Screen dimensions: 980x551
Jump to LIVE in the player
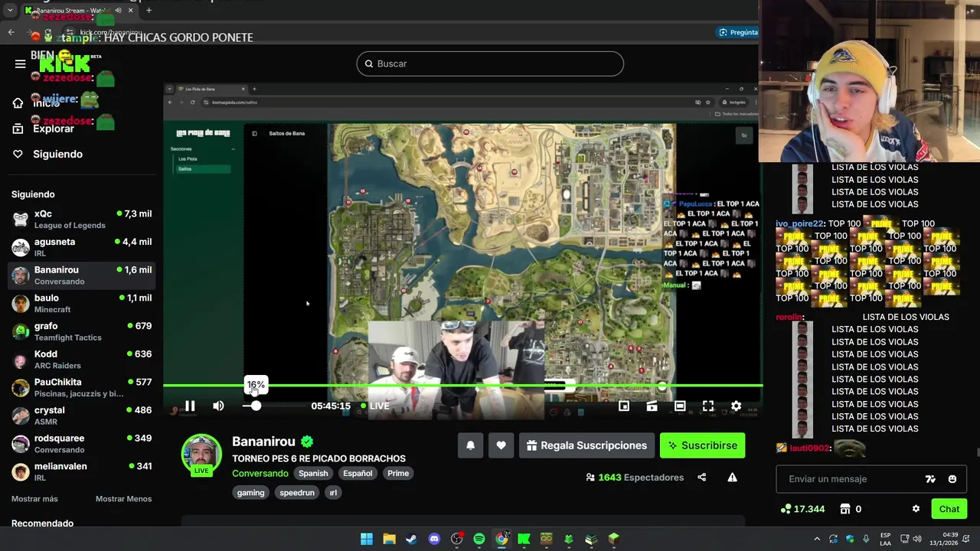pyautogui.click(x=374, y=406)
